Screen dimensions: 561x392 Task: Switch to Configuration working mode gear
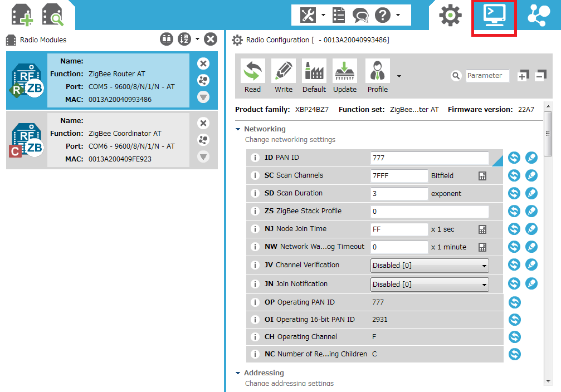450,15
